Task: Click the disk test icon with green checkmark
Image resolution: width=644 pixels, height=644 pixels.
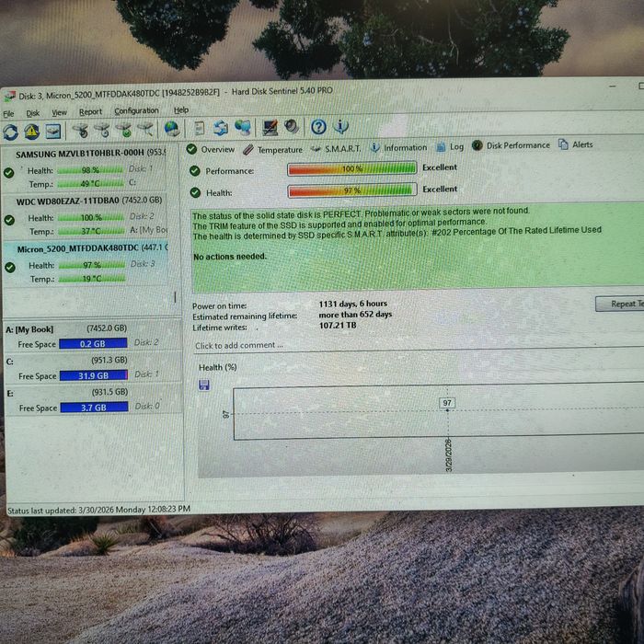Action: [123, 130]
